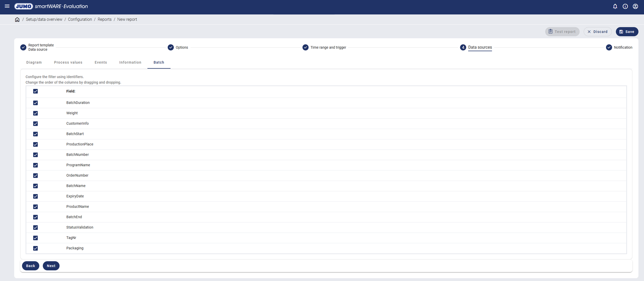The width and height of the screenshot is (644, 281).
Task: Open the user account icon
Action: [x=635, y=6]
